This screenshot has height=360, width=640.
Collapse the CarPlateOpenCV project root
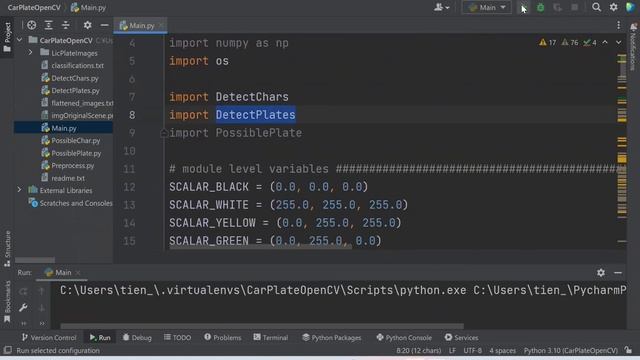point(19,40)
